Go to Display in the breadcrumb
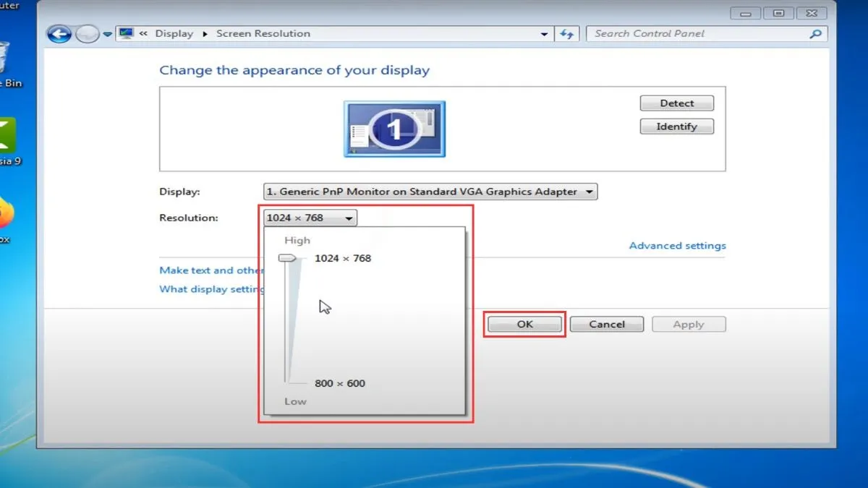Image resolution: width=868 pixels, height=488 pixels. click(x=174, y=33)
